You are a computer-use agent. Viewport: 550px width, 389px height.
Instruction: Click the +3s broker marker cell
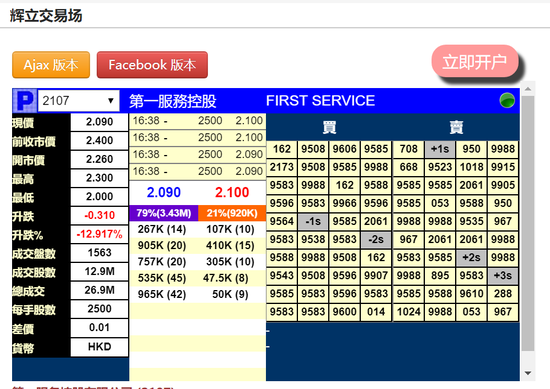(x=503, y=276)
